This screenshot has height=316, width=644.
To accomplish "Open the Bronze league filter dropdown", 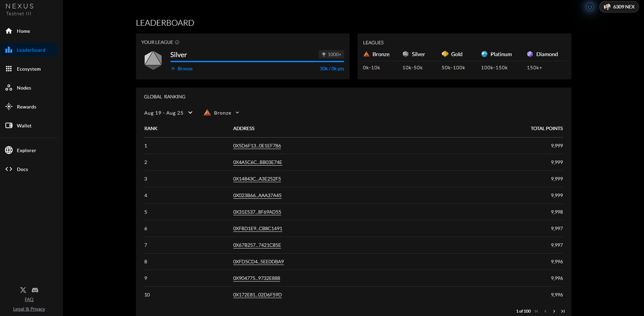I will [222, 113].
